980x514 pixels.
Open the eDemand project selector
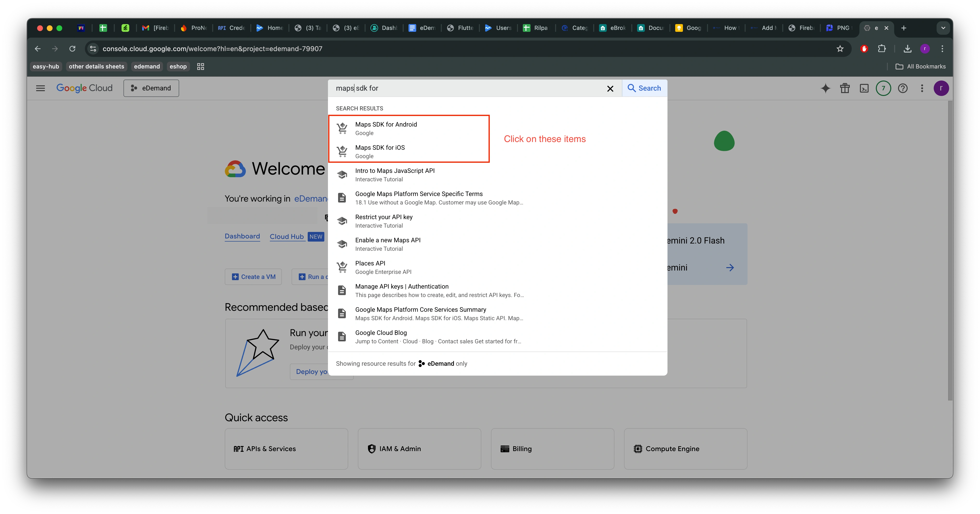(x=151, y=88)
